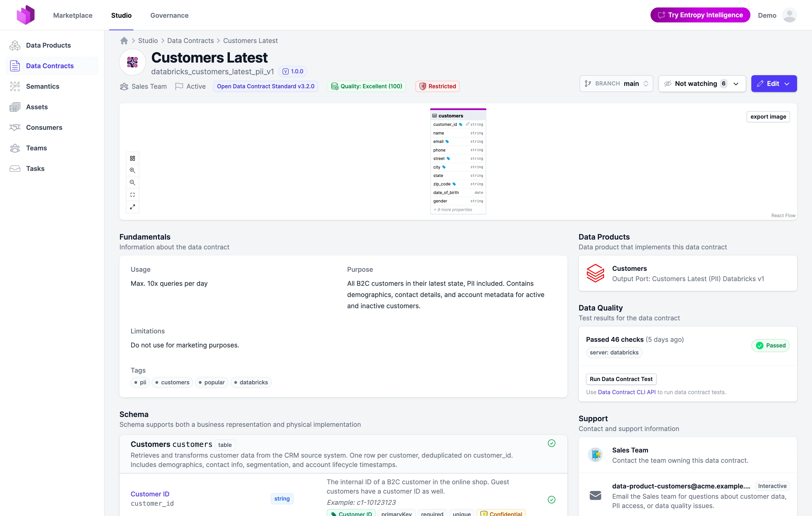Screen dimensions: 812x516
Task: Click the Data Products sidebar icon
Action: click(15, 45)
